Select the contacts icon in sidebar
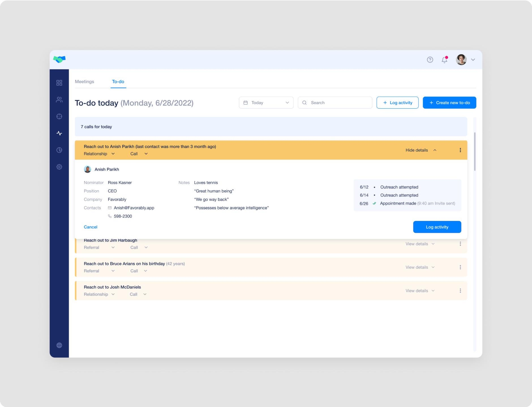 pos(59,99)
